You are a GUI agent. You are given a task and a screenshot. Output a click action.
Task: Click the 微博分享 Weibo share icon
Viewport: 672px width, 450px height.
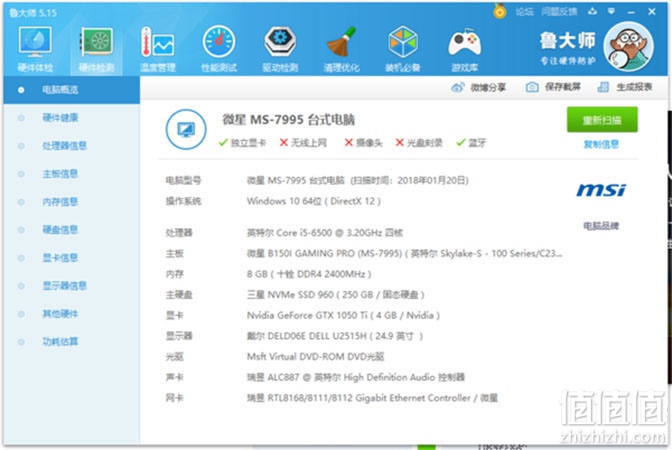click(458, 88)
